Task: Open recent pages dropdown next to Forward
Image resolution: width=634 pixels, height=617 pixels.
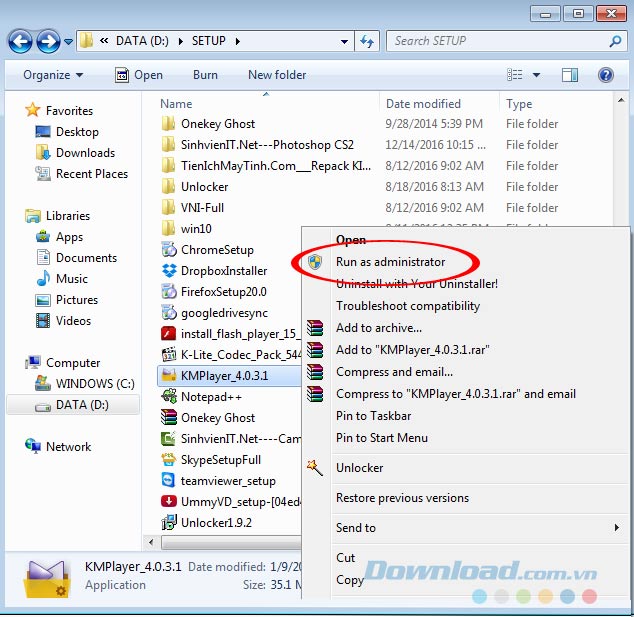Action: pos(69,42)
